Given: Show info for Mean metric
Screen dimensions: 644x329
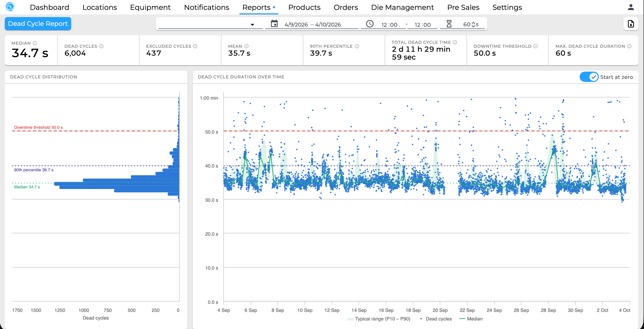Looking at the screenshot, I should (x=246, y=46).
